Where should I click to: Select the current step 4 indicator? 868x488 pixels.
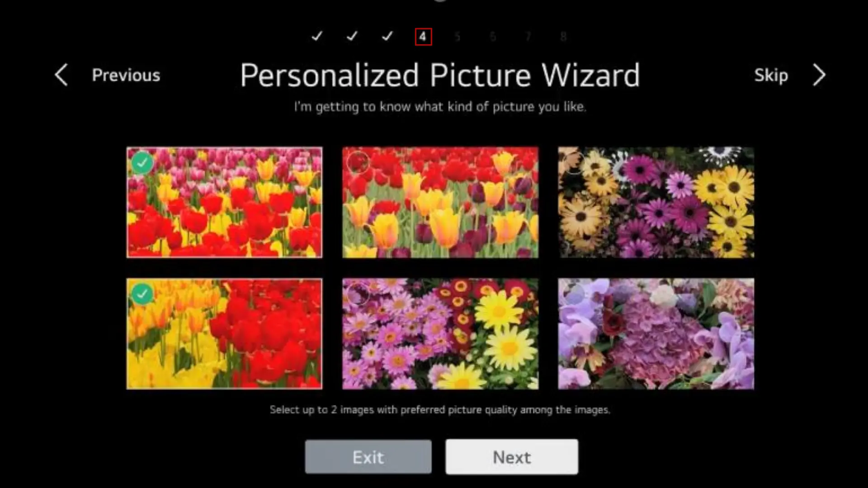click(x=423, y=37)
